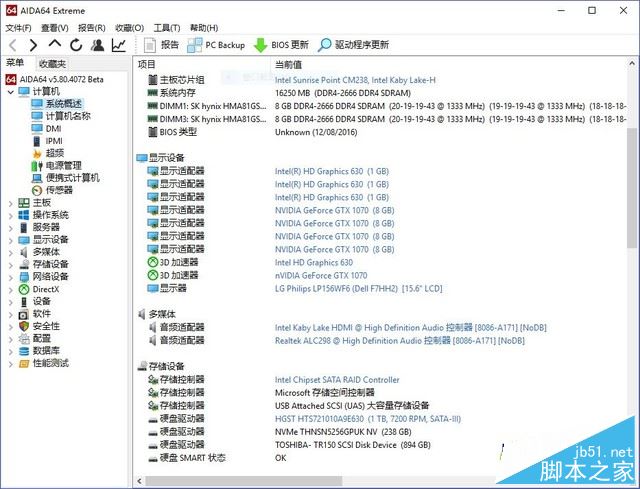This screenshot has height=489, width=640.
Task: Open PC Backup tool
Action: pyautogui.click(x=216, y=45)
